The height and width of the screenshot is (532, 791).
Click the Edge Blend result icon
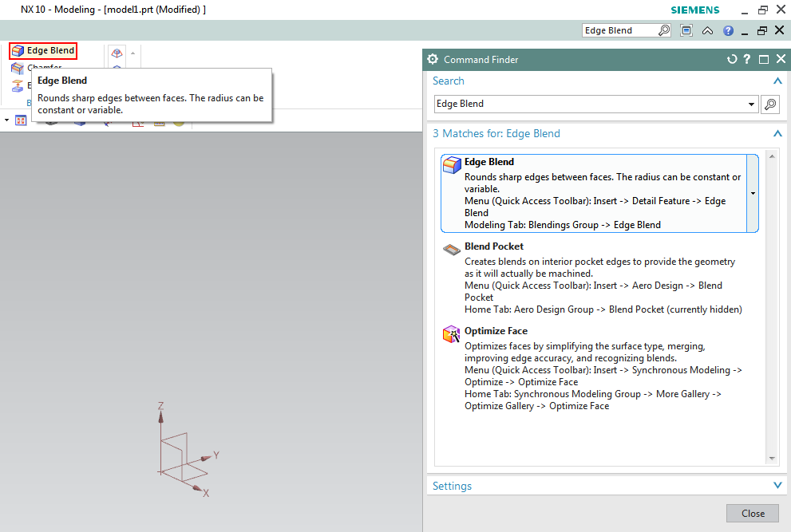[452, 164]
